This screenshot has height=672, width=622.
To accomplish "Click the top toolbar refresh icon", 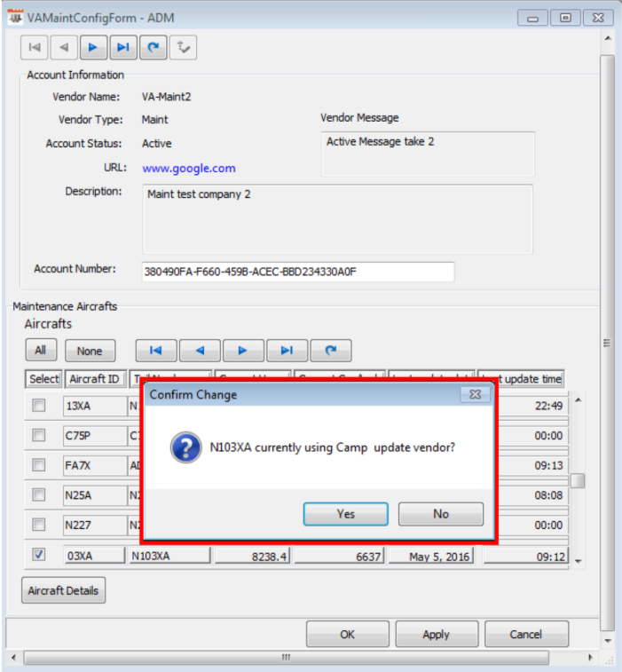I will coord(154,47).
